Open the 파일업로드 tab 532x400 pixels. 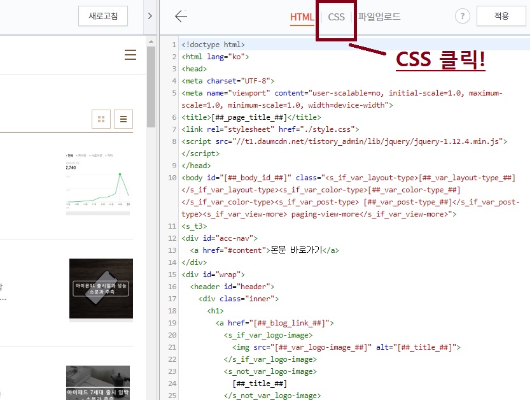click(379, 17)
